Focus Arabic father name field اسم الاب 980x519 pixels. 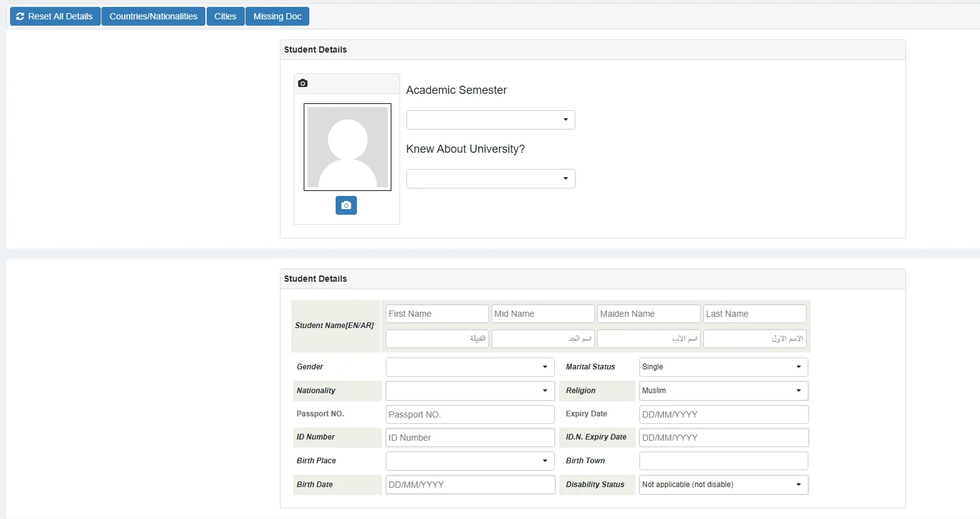(x=649, y=339)
